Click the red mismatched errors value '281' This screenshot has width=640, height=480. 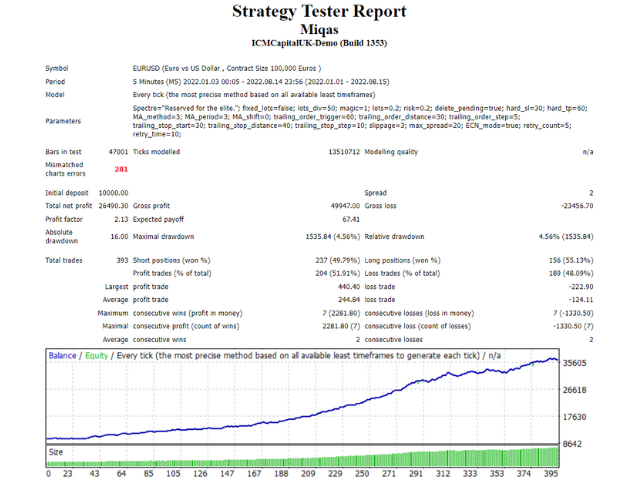pyautogui.click(x=121, y=169)
